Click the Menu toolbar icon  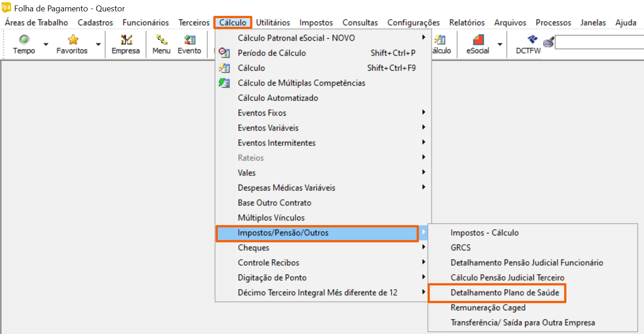coord(161,40)
